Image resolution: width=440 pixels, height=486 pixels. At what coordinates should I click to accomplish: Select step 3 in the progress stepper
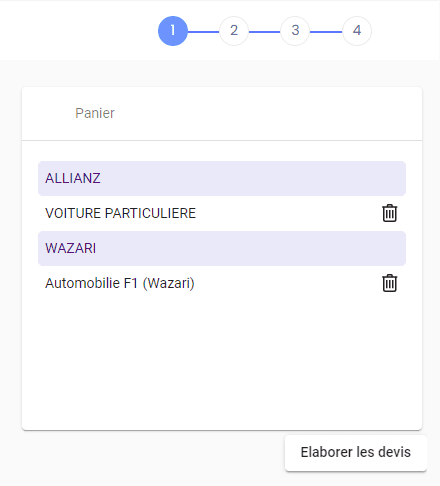click(295, 31)
